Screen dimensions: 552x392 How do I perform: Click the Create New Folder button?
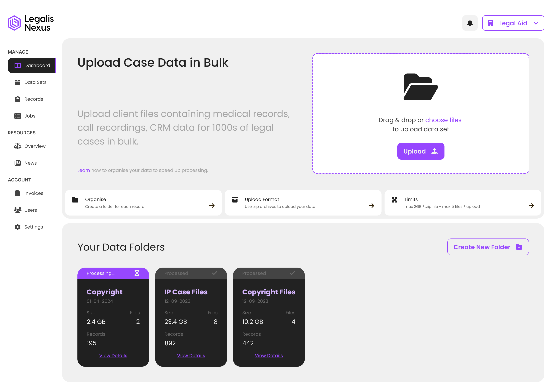coord(488,247)
